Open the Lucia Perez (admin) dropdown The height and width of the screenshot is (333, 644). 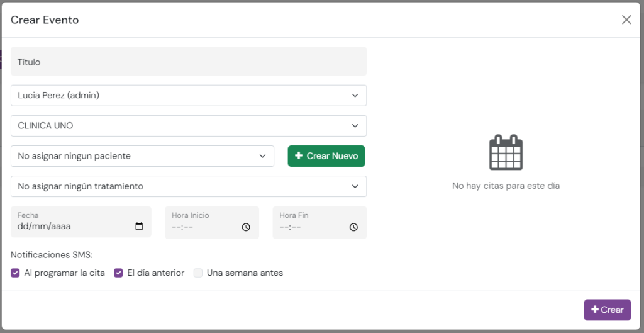point(188,96)
